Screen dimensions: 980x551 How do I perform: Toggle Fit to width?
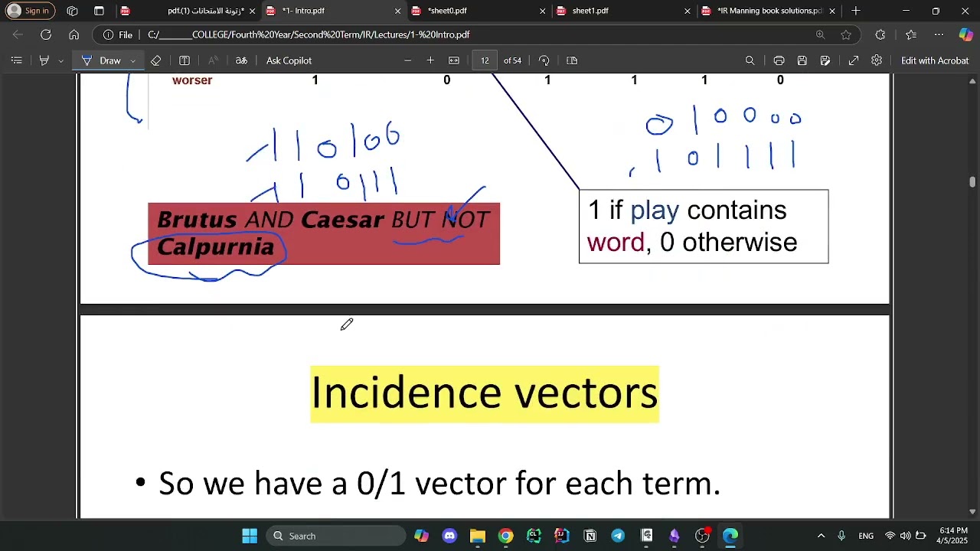tap(454, 60)
